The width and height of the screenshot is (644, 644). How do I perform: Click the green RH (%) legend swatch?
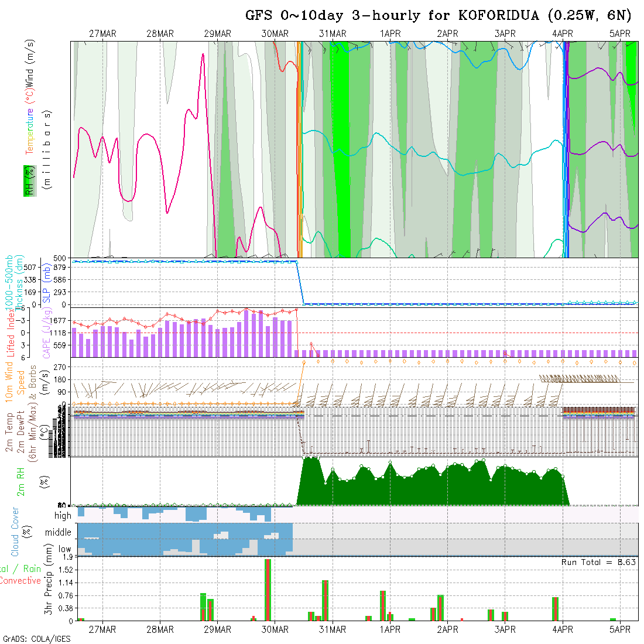[x=28, y=180]
